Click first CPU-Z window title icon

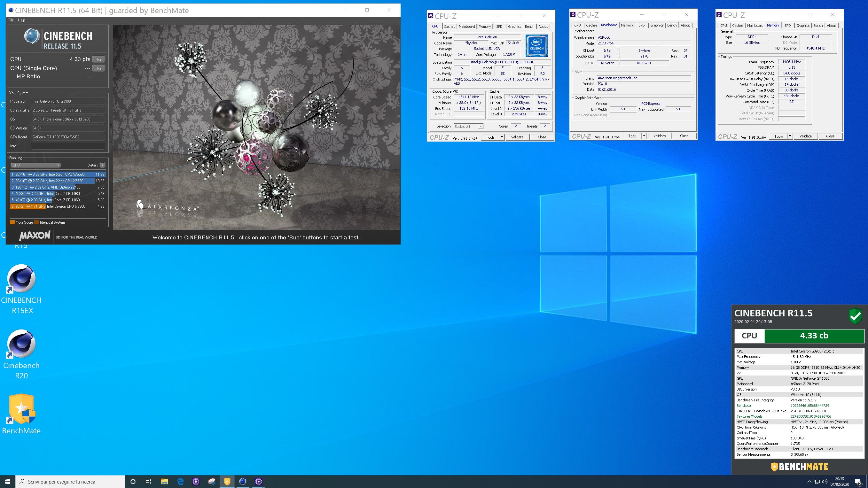pyautogui.click(x=431, y=16)
